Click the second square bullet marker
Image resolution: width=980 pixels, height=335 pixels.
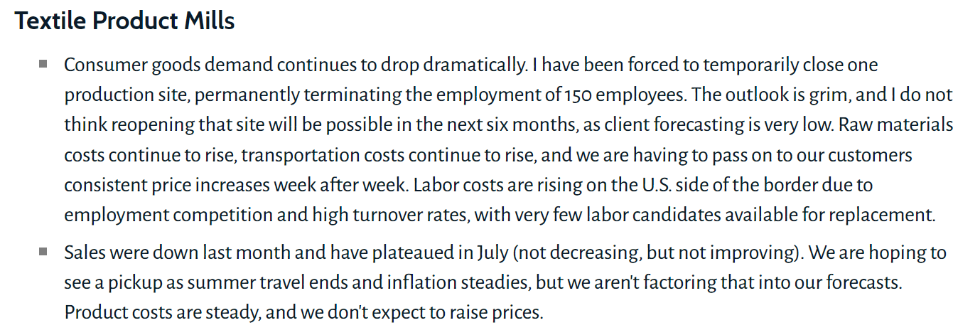click(43, 251)
